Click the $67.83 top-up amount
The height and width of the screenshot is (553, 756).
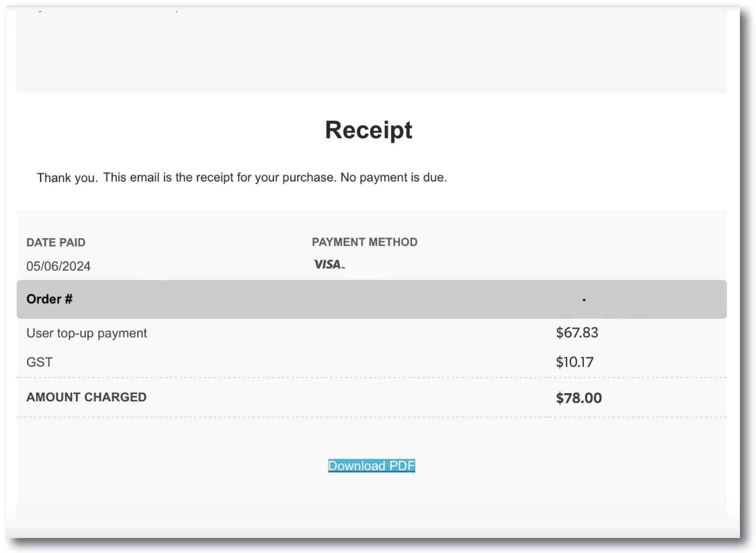pos(577,333)
